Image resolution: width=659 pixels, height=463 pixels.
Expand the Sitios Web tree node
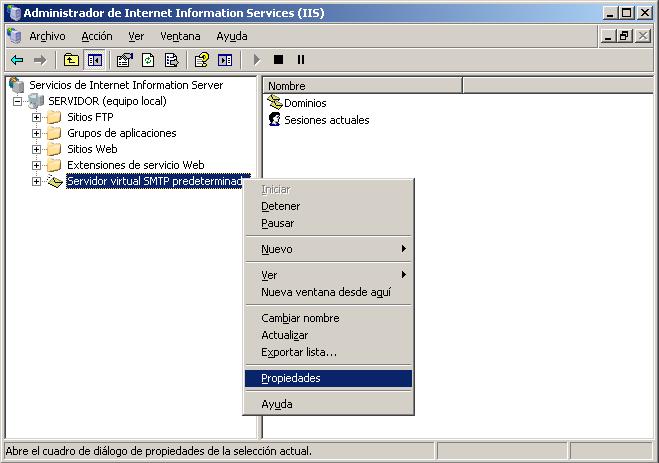(37, 149)
